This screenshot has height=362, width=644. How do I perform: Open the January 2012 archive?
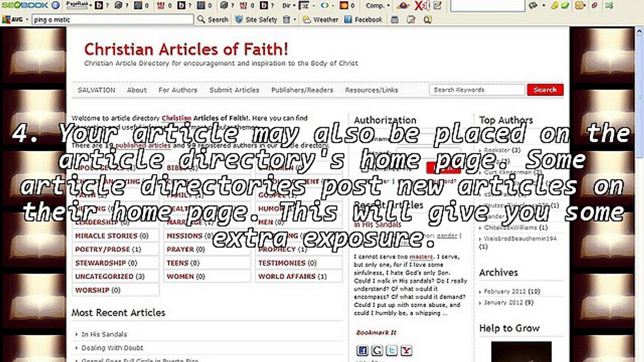pyautogui.click(x=503, y=303)
